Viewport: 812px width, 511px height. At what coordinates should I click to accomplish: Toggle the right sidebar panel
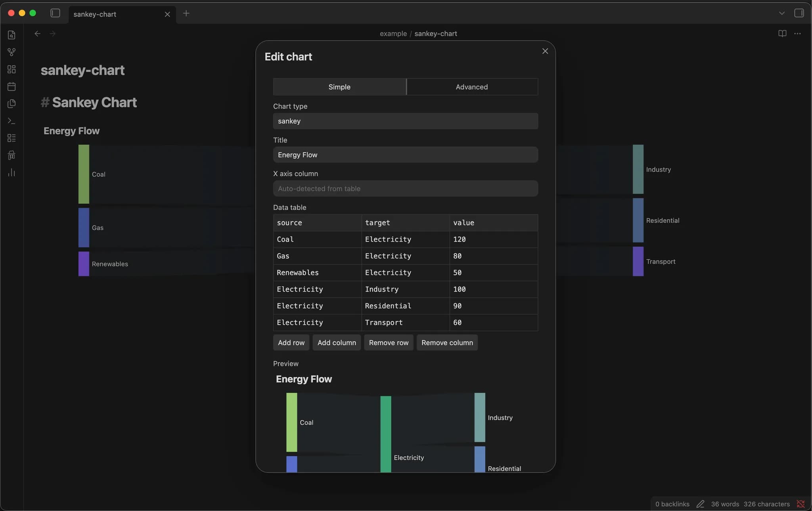(x=799, y=13)
